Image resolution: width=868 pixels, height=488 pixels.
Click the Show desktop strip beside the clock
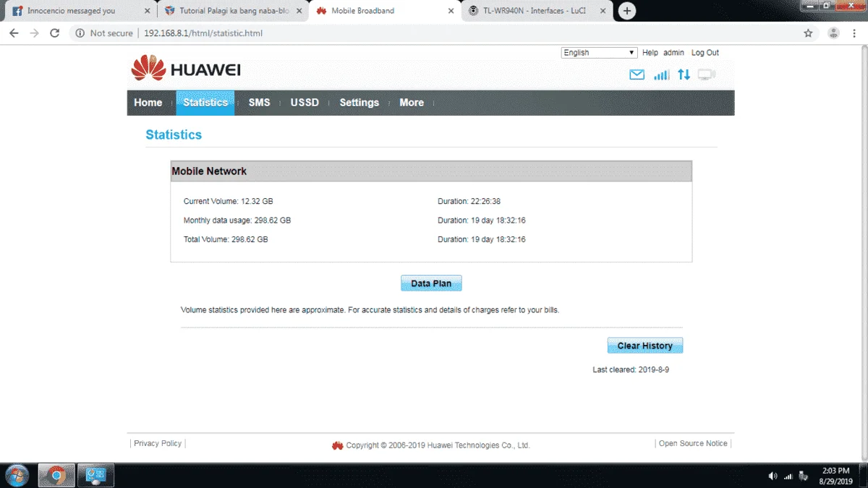point(863,476)
